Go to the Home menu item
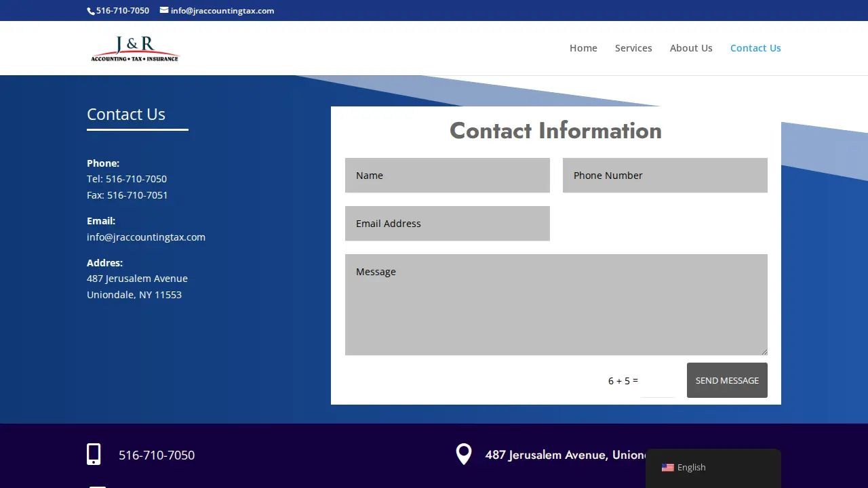 pos(583,48)
